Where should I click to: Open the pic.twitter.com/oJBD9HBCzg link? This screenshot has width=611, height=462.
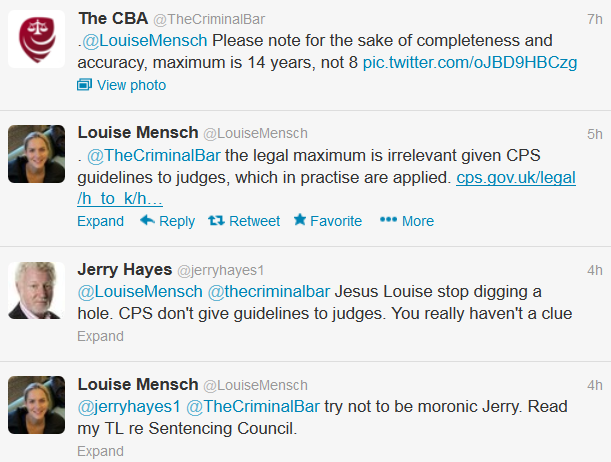[x=470, y=62]
